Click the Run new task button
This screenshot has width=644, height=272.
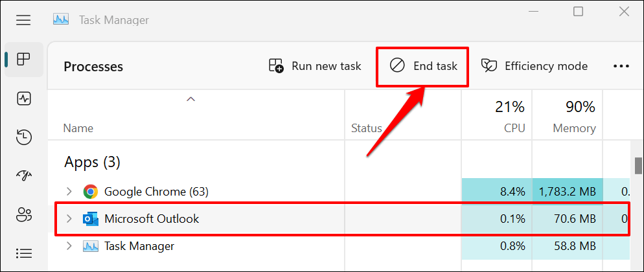[x=315, y=66]
